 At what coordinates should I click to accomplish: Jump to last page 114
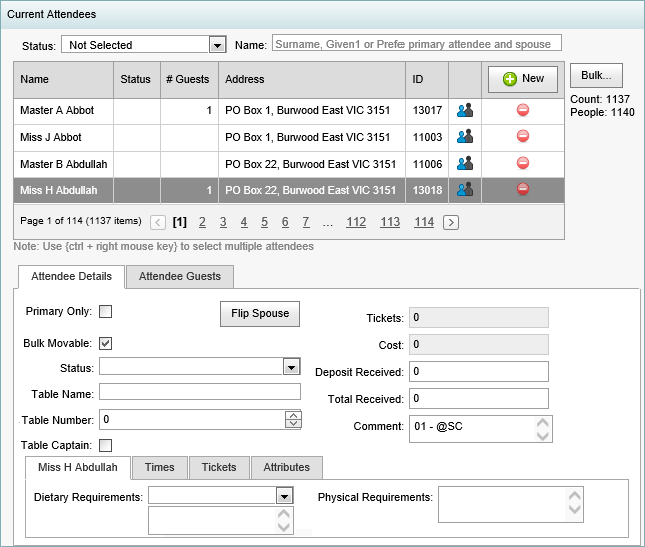click(x=424, y=222)
